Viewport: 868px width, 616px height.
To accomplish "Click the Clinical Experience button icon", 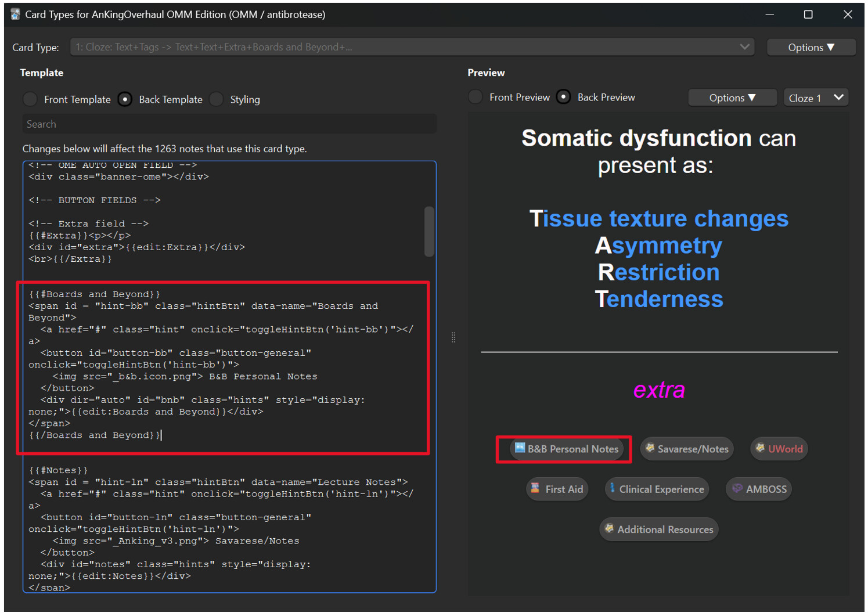I will point(612,488).
